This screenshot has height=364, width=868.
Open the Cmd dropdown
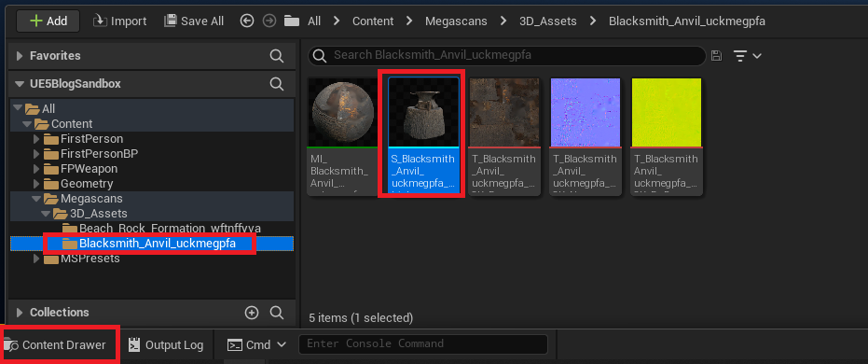[257, 344]
